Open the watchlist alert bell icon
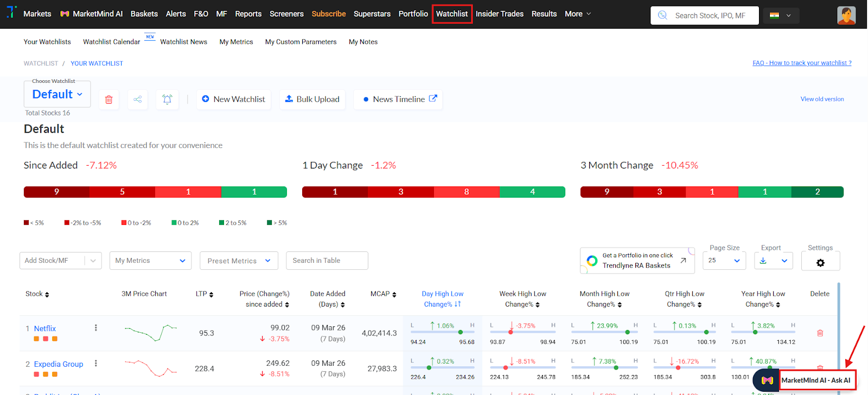868x395 pixels. click(x=167, y=100)
